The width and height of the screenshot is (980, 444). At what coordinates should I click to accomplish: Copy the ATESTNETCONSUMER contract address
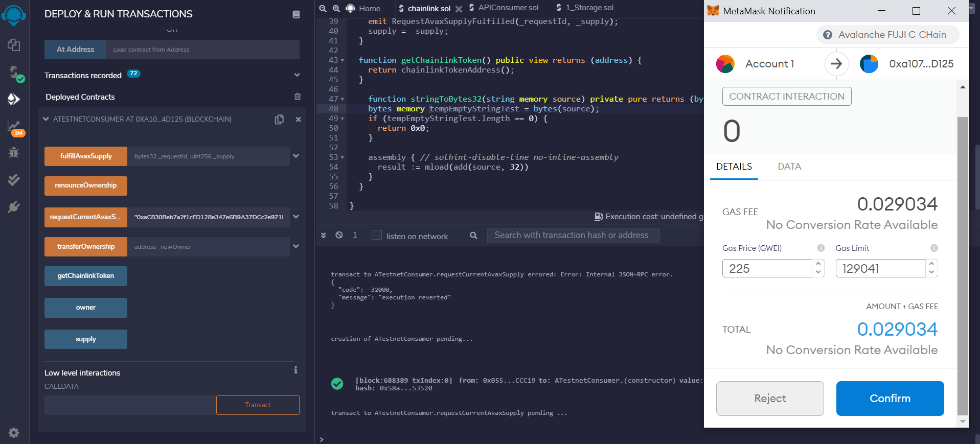279,120
